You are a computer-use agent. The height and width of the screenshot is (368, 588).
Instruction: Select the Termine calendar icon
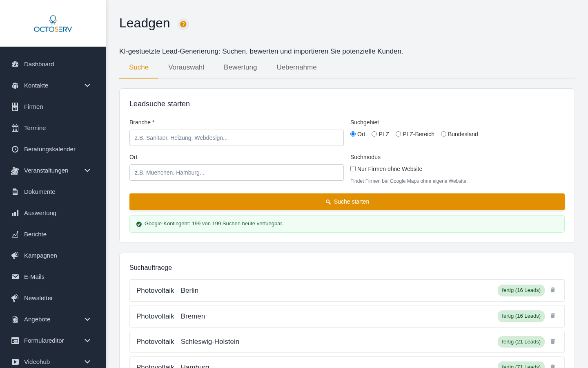(x=15, y=128)
